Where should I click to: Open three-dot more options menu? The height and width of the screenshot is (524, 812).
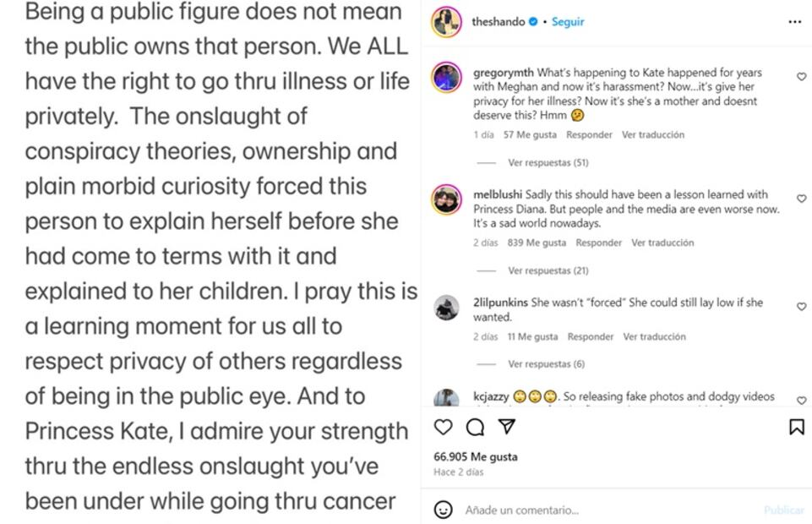794,22
